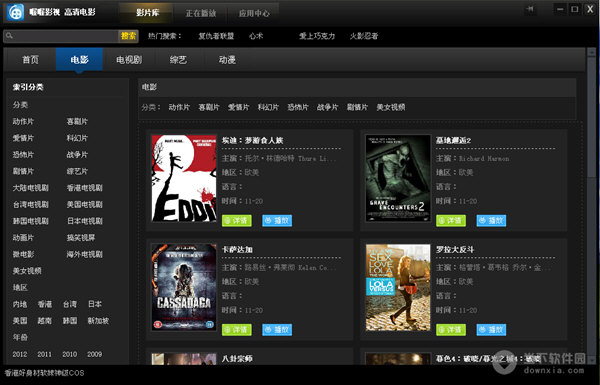Filter by year 2009
The height and width of the screenshot is (385, 600).
point(95,354)
